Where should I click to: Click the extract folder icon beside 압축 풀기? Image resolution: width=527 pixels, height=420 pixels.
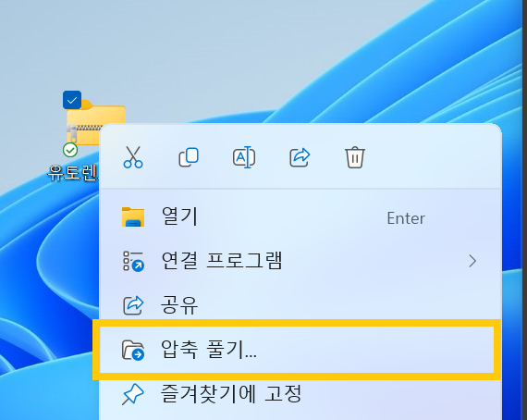click(133, 350)
